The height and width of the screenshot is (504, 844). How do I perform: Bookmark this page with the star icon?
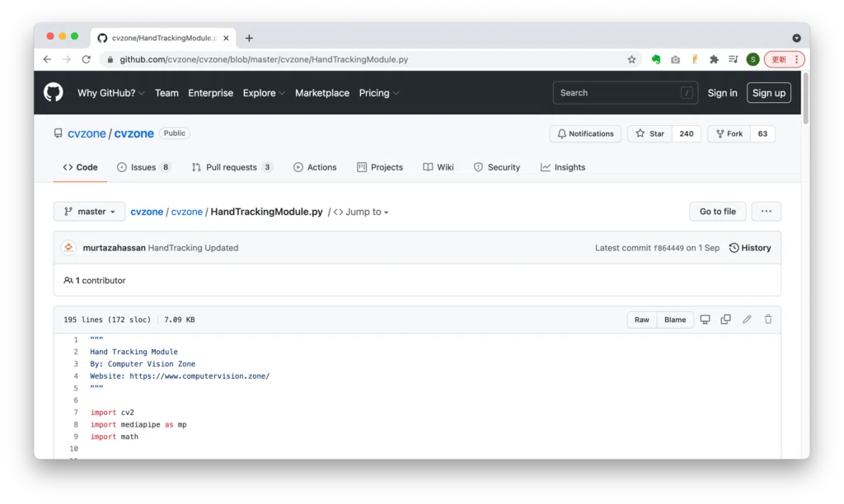click(x=631, y=59)
